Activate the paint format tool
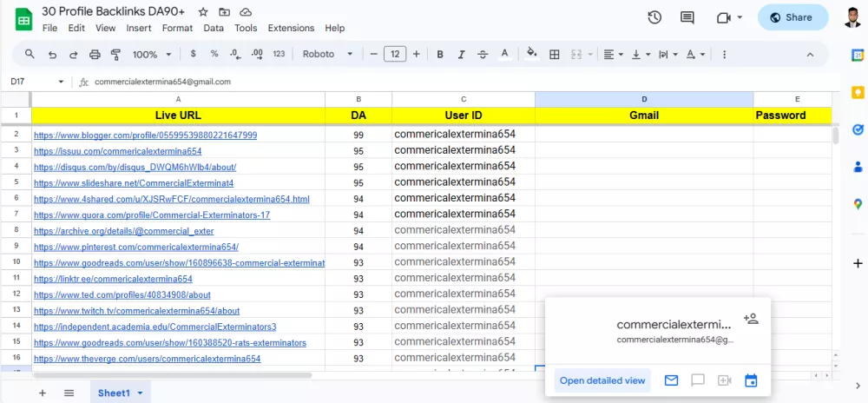Screen dimensions: 868x403 coord(115,54)
